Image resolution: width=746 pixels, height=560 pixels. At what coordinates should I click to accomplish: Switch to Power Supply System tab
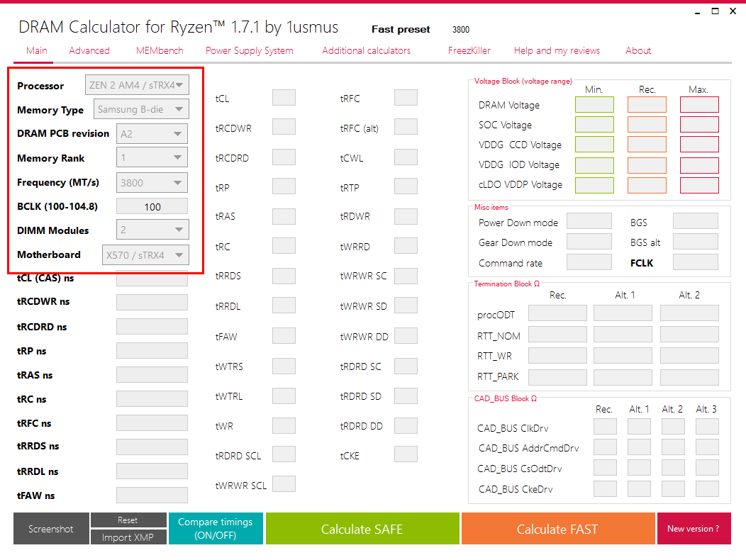point(250,50)
